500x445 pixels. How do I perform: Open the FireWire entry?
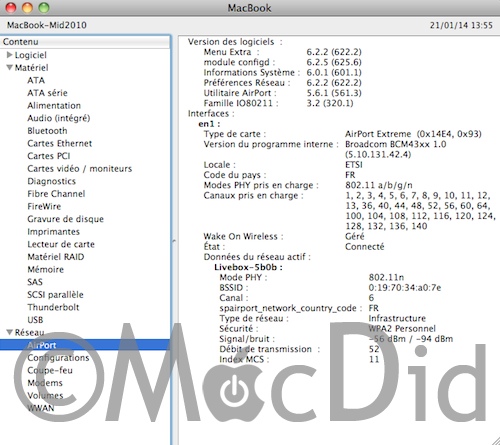44,206
